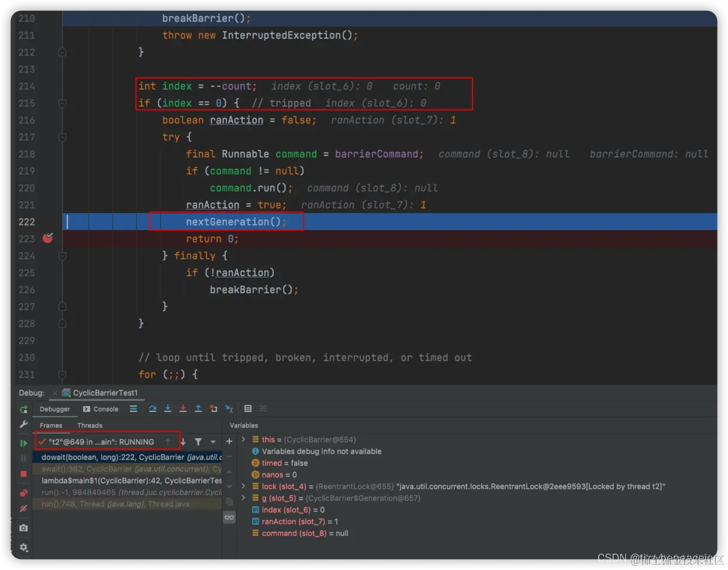Click the filter funnel icon in Frames
This screenshot has height=570, width=728.
(x=198, y=442)
